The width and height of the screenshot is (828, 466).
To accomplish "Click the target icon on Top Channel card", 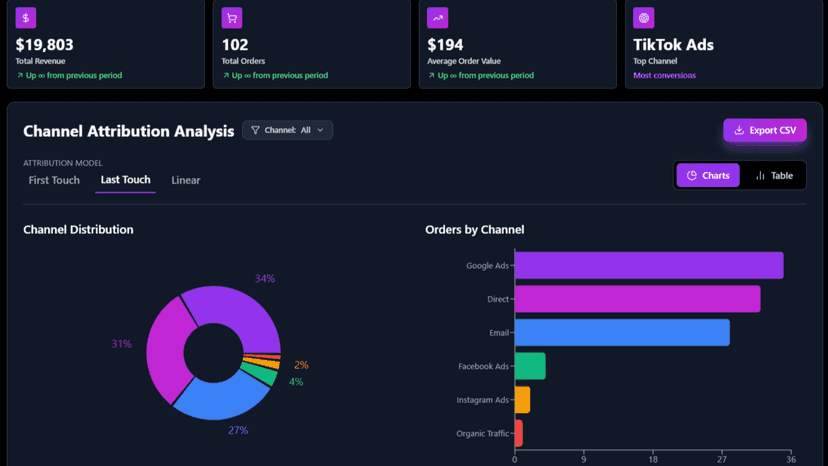I will [x=643, y=18].
